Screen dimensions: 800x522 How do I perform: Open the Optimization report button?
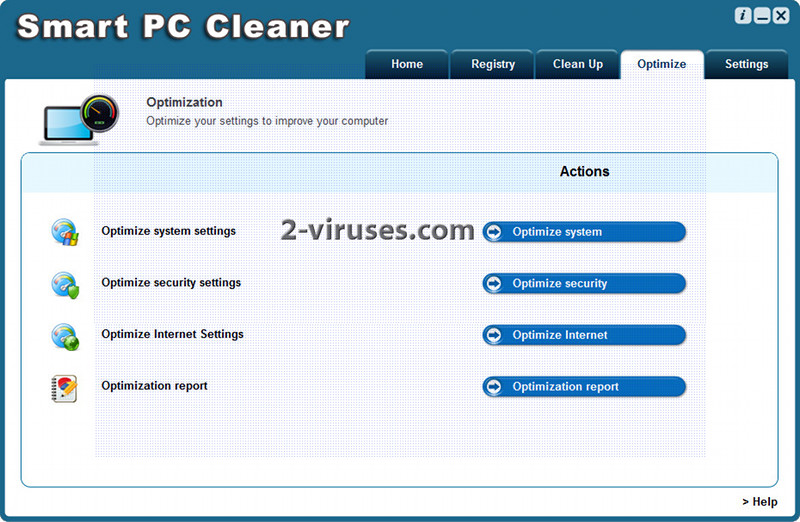coord(584,387)
